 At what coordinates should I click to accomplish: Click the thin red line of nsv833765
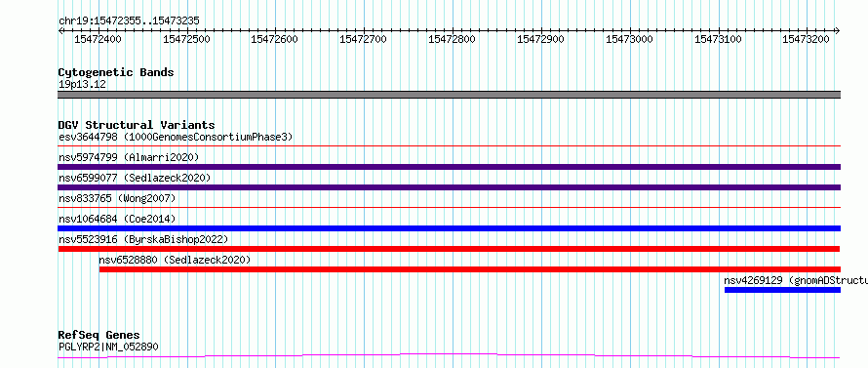click(x=449, y=208)
